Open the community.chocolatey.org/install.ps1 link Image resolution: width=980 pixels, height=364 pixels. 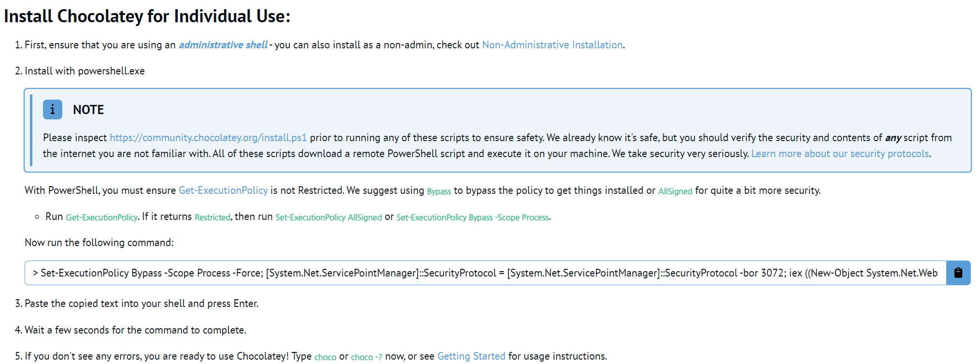pyautogui.click(x=208, y=138)
